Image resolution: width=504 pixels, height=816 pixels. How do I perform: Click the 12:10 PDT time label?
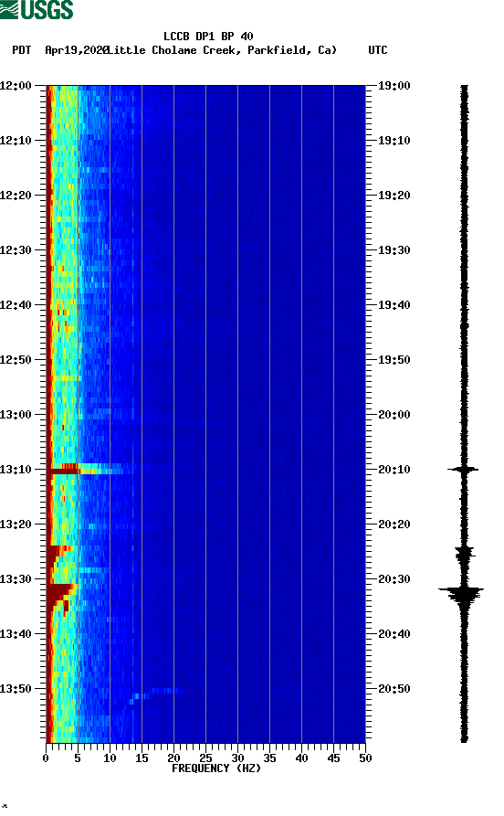coord(16,141)
